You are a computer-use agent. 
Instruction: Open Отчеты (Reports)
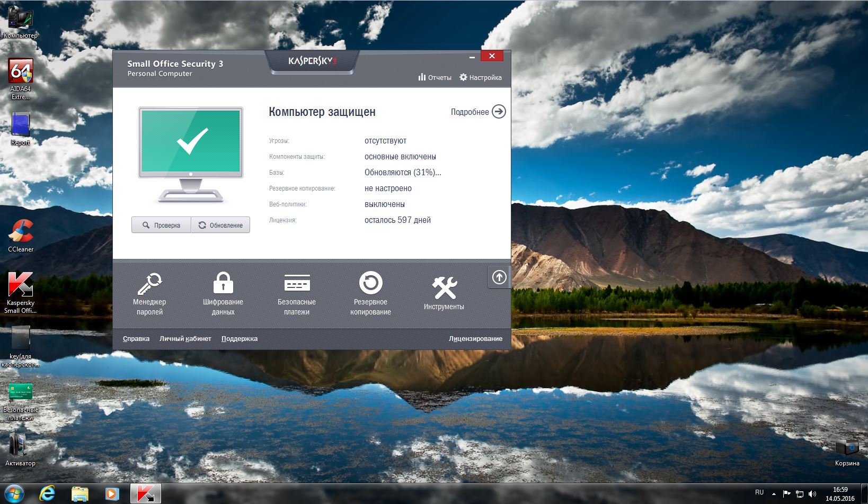(x=435, y=77)
